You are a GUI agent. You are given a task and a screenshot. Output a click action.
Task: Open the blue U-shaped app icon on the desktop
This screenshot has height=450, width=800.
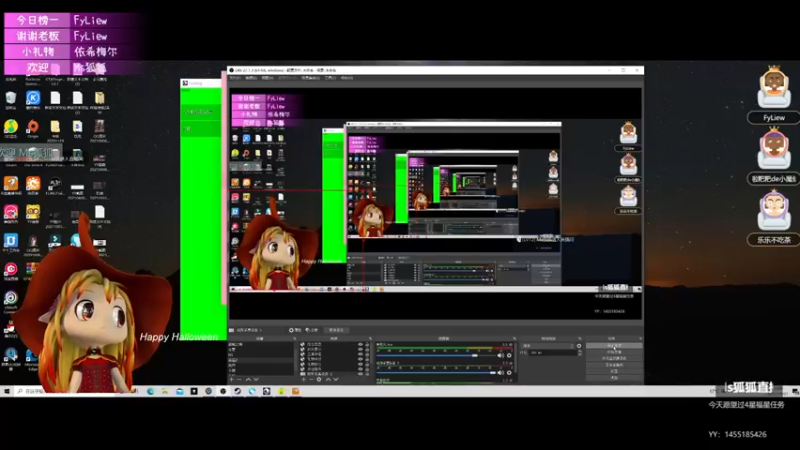(x=11, y=240)
